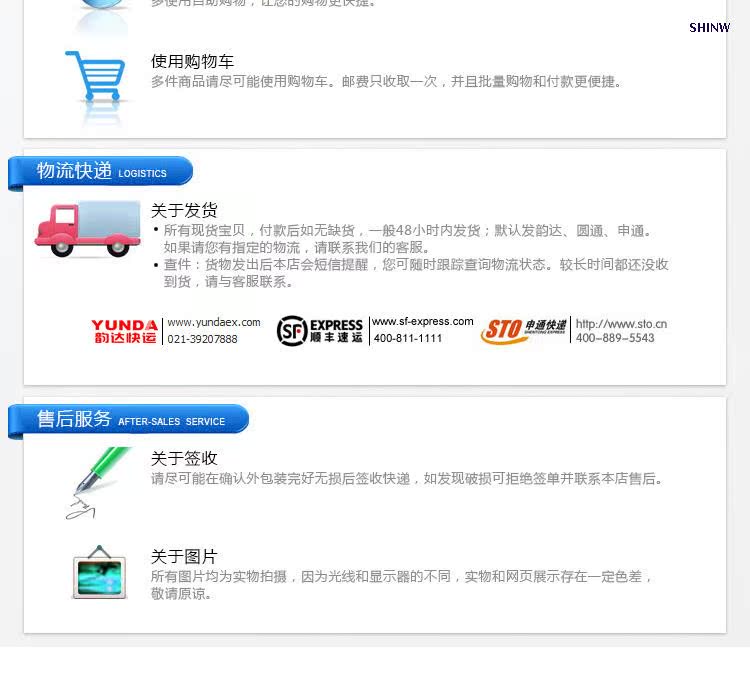The height and width of the screenshot is (680, 750).
Task: Click the 关于发货 heading
Action: click(184, 210)
